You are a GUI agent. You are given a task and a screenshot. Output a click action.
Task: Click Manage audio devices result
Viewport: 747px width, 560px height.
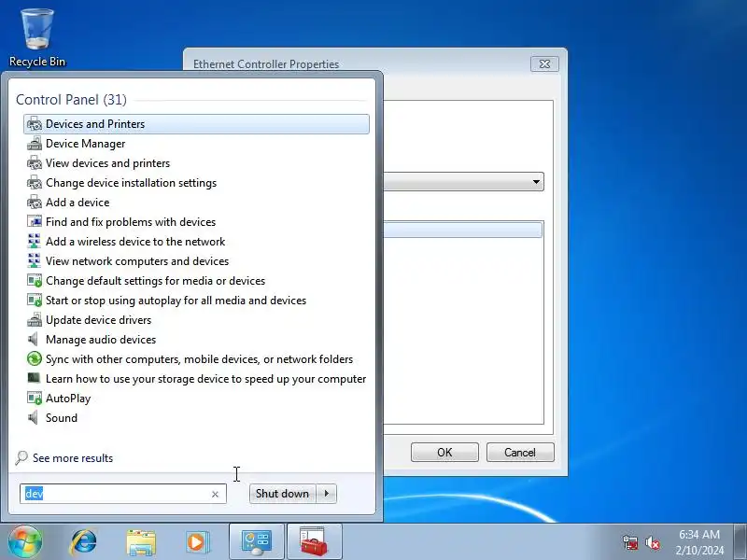click(101, 340)
